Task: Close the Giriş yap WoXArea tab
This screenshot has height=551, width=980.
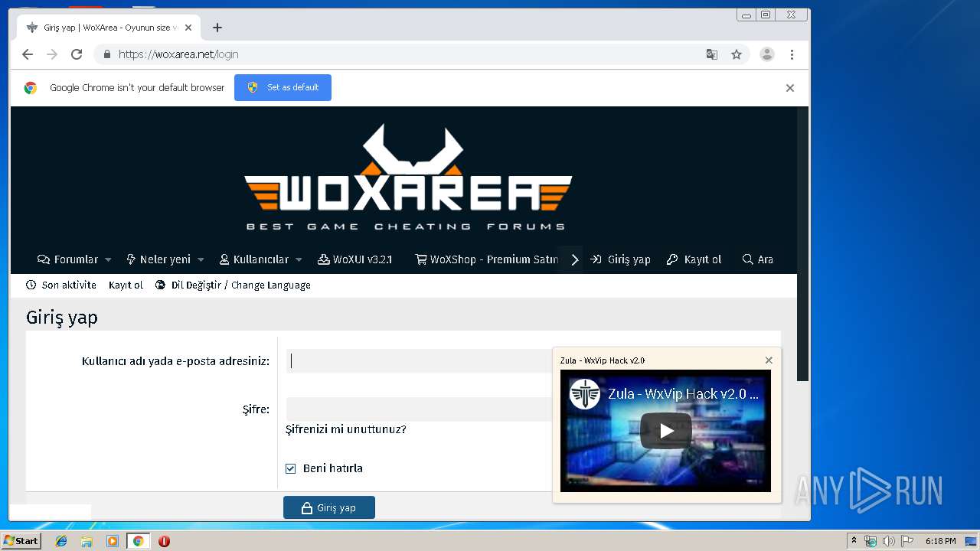Action: (188, 28)
